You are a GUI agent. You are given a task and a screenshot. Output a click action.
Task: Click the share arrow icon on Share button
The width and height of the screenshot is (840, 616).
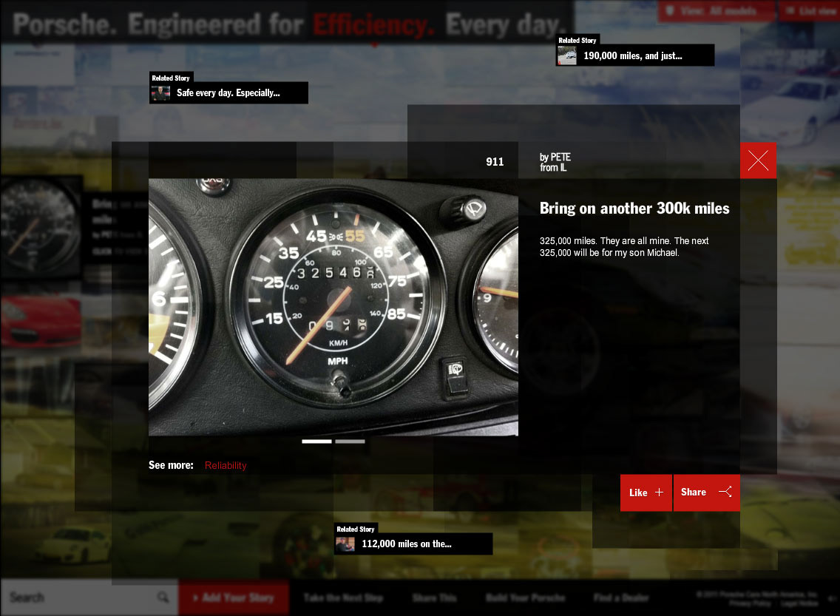pyautogui.click(x=725, y=492)
